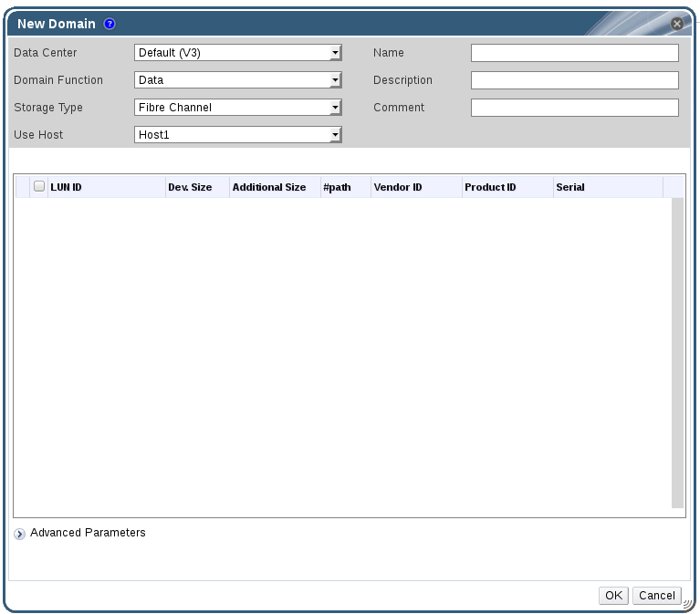Click the Product ID column header
The image size is (700, 614).
coord(507,187)
